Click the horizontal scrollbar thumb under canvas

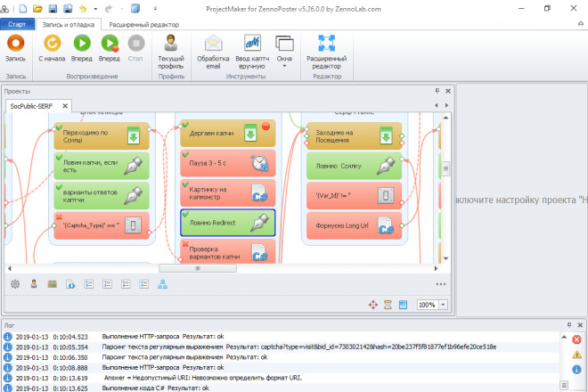pos(198,268)
